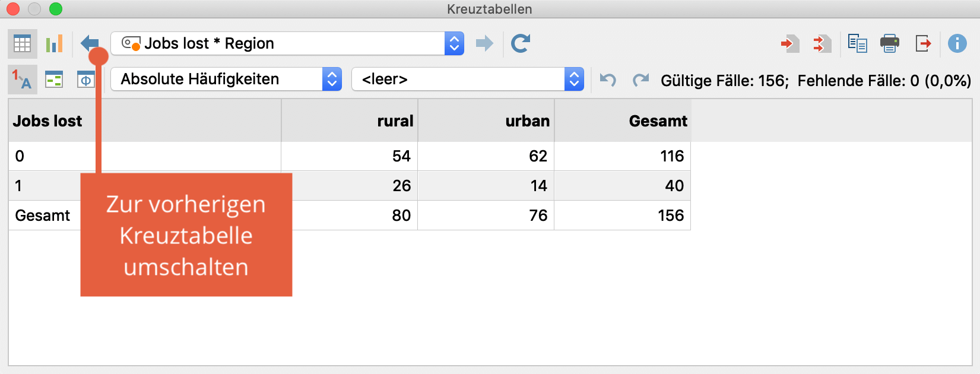Go back to the previous crosstab
Screen dimensions: 980x374
click(90, 43)
